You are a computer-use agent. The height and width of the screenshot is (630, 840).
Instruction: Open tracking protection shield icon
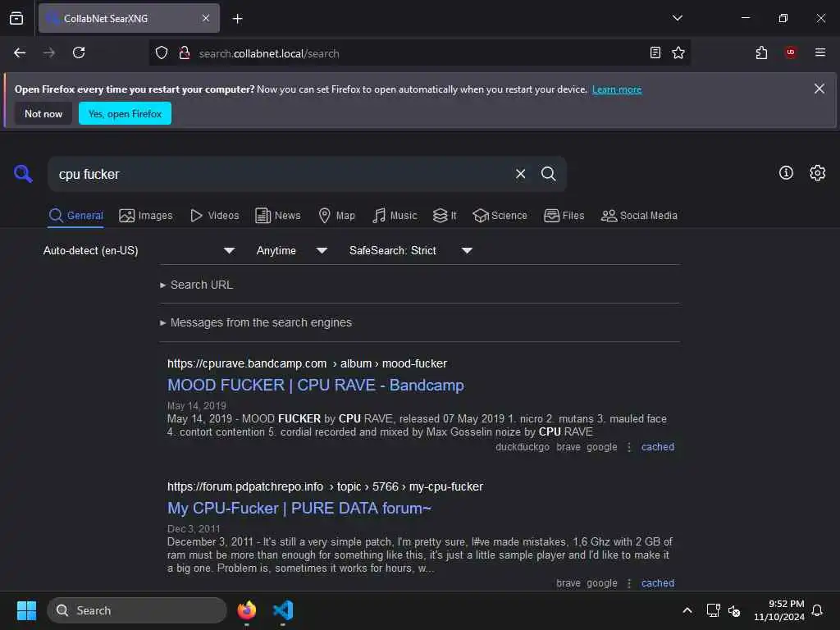pos(162,52)
